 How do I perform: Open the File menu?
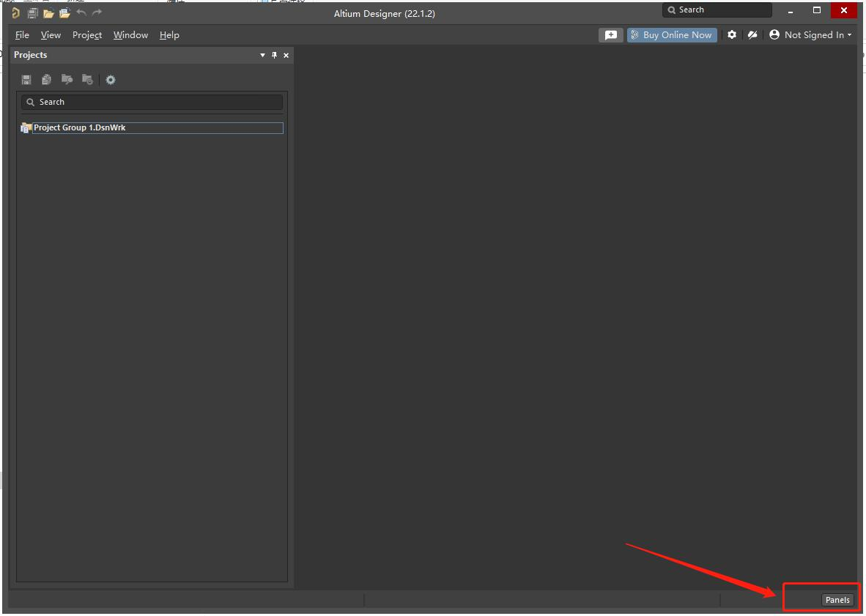[x=22, y=34]
